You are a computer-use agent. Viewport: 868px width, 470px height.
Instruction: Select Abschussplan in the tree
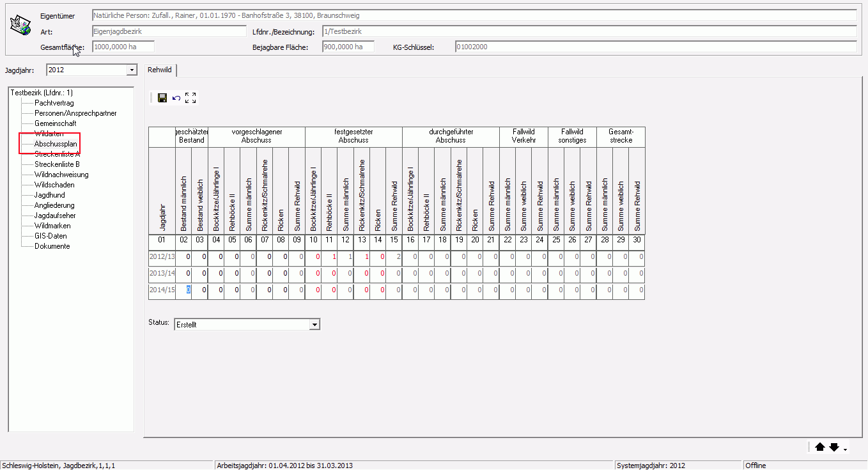[x=56, y=144]
